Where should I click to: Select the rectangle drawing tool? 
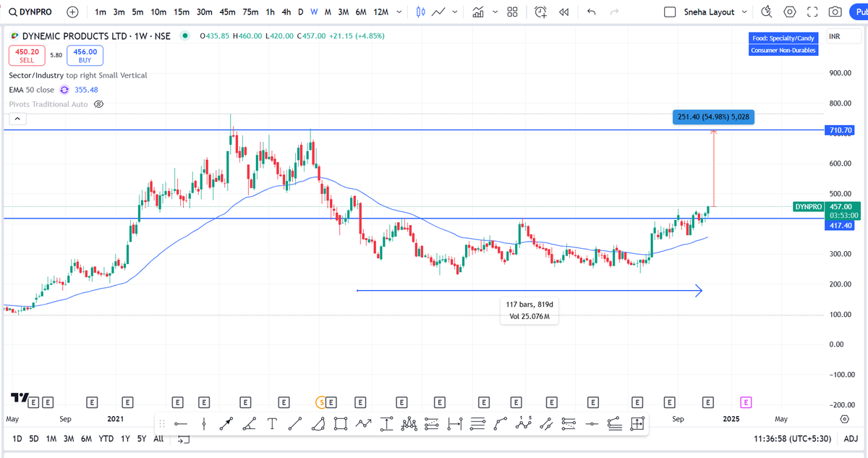(341, 423)
